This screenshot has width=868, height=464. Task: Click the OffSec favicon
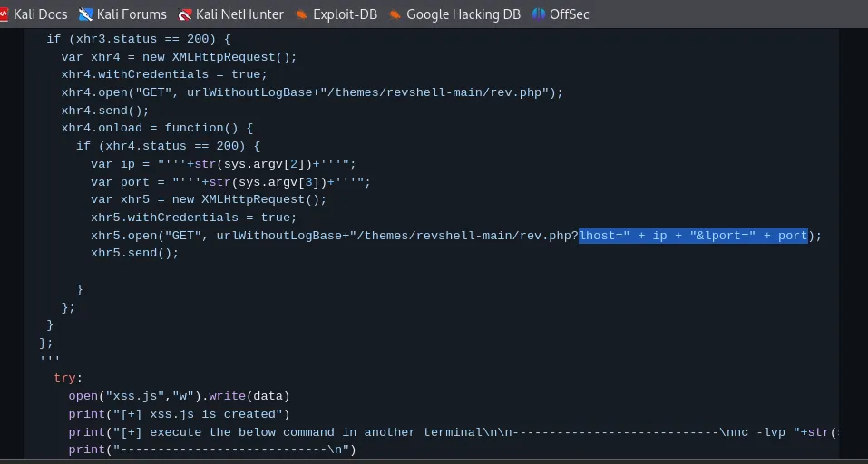coord(539,14)
